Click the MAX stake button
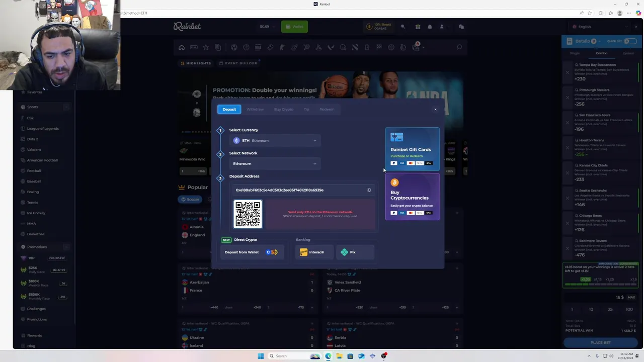644x362 pixels. pos(631,297)
